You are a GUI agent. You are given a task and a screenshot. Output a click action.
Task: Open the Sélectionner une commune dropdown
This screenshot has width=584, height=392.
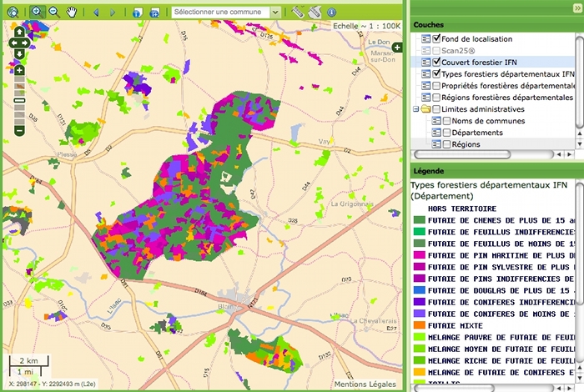(x=275, y=13)
